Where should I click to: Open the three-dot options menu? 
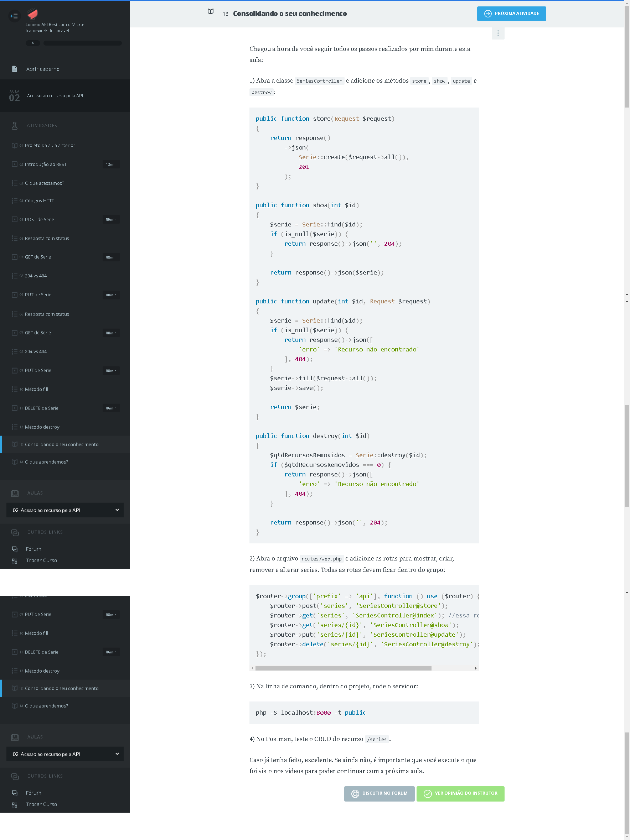498,33
